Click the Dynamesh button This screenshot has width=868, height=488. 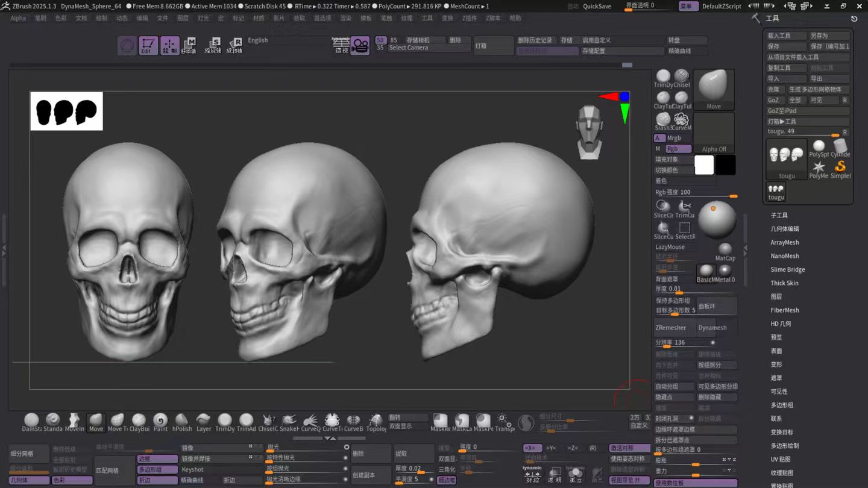716,328
